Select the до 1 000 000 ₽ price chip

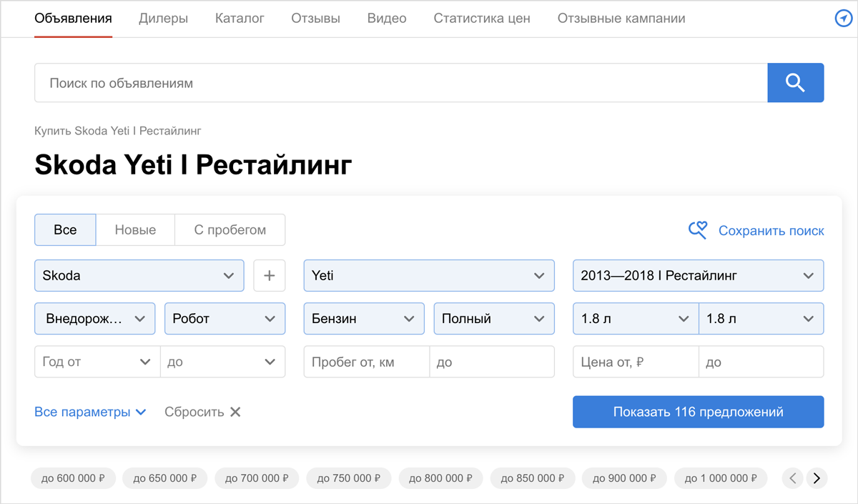point(721,478)
